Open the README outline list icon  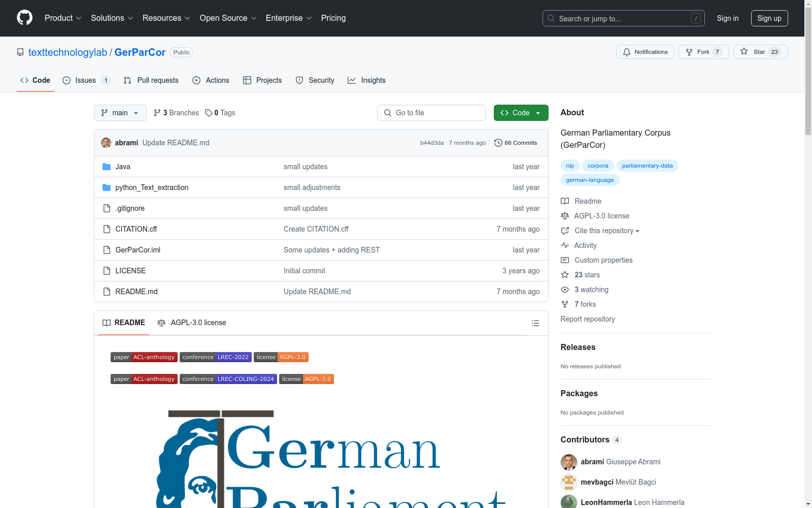[535, 323]
